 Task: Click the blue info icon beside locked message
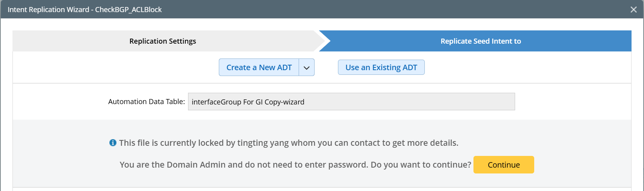click(x=113, y=143)
